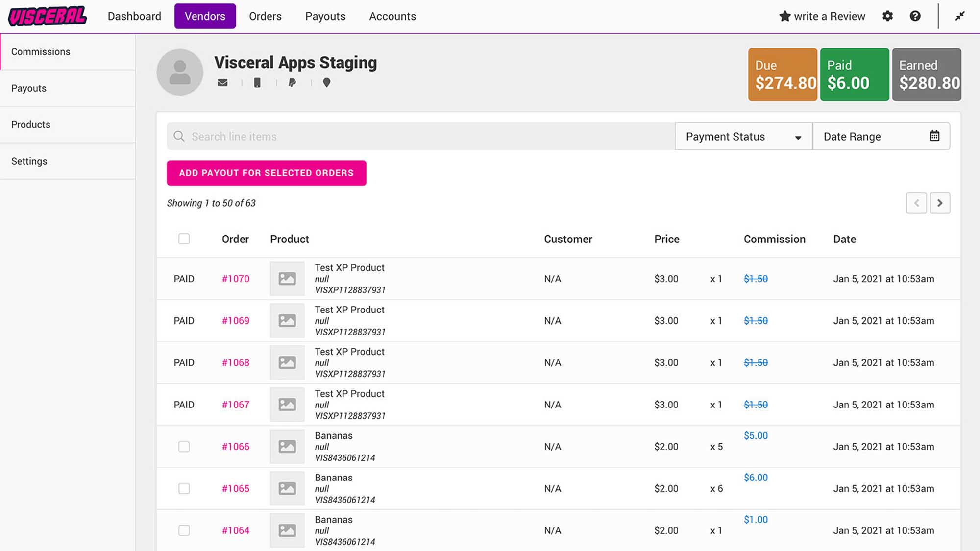Viewport: 980px width, 551px height.
Task: Open the Date Range calendar icon
Action: (x=934, y=136)
